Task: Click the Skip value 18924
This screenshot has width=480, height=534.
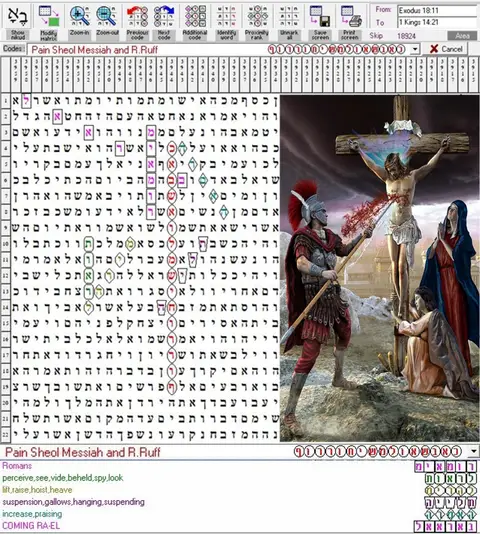Action: 406,36
